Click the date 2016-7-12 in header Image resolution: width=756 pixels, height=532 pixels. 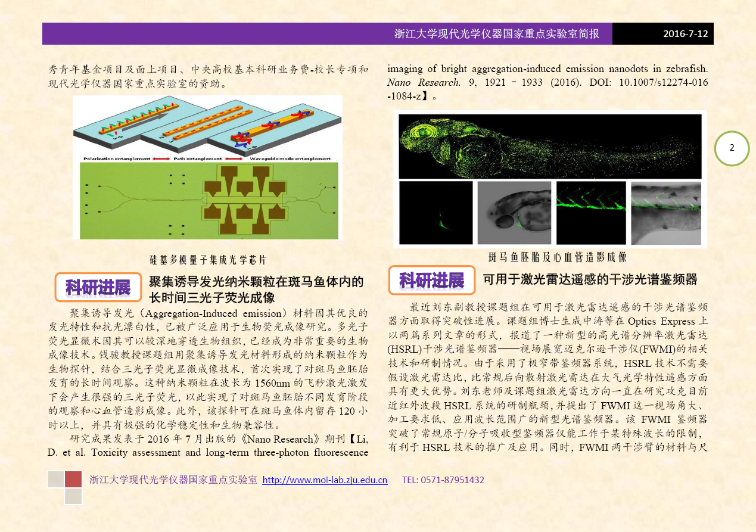686,34
